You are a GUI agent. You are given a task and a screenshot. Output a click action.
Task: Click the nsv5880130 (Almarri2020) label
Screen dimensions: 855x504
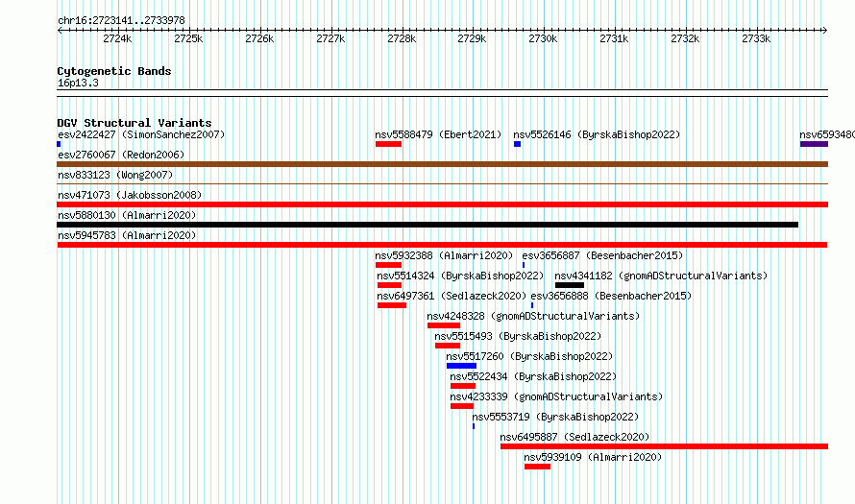(x=127, y=215)
